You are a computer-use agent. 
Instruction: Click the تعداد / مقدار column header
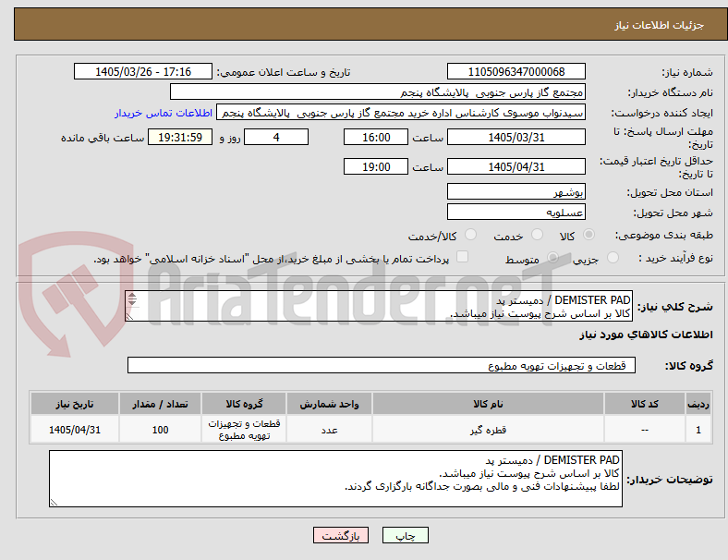(160, 404)
